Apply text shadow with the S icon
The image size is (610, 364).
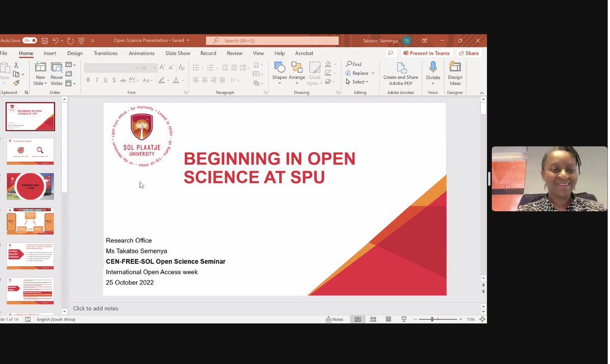point(114,80)
